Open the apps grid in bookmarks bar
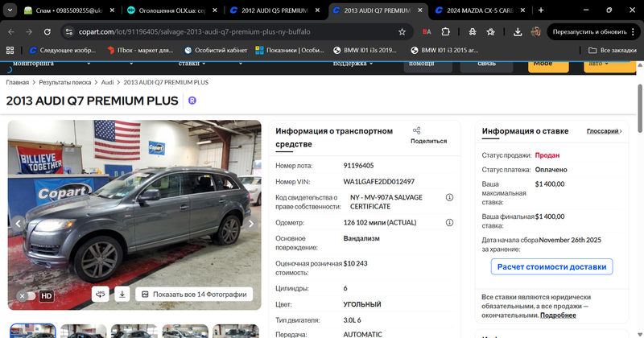Image resolution: width=644 pixels, height=338 pixels. click(10, 50)
